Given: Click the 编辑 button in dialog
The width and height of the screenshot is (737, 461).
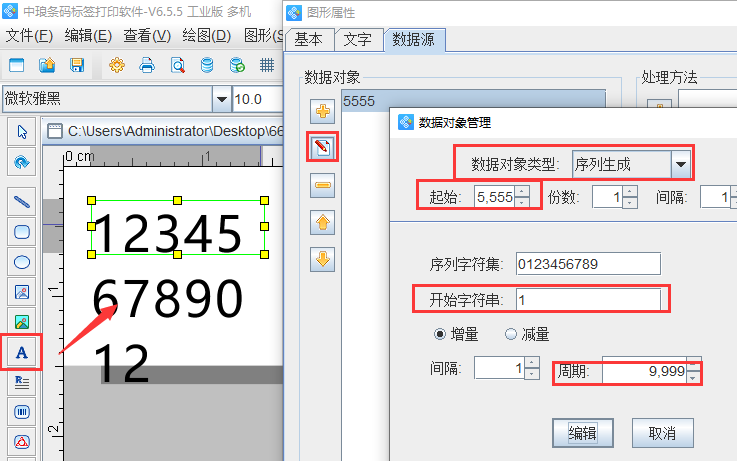Looking at the screenshot, I should [x=583, y=433].
